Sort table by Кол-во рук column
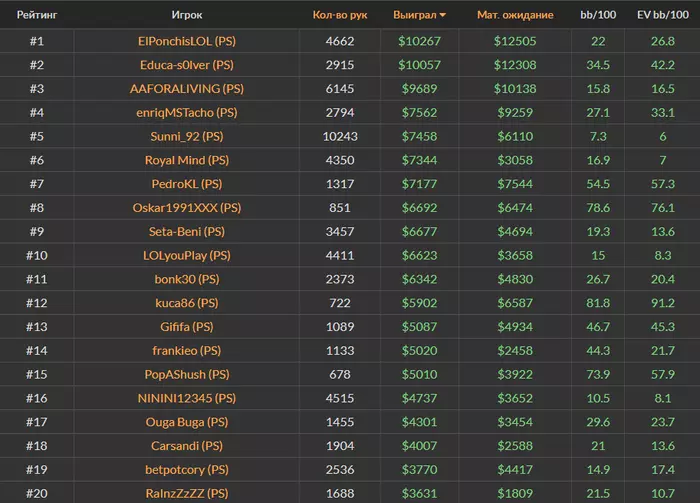 338,16
